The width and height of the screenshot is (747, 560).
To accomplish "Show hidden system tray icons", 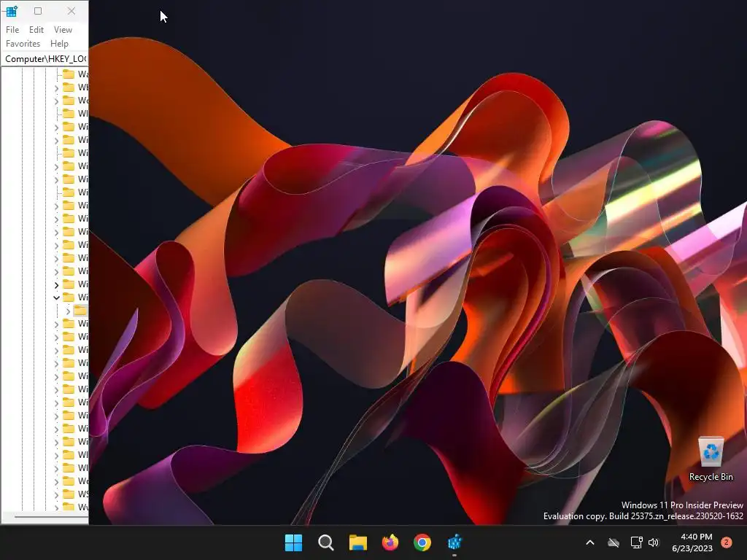I will click(589, 542).
